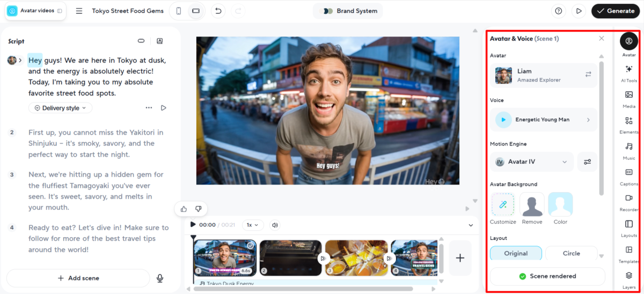Switch to portrait orientation

click(x=179, y=11)
